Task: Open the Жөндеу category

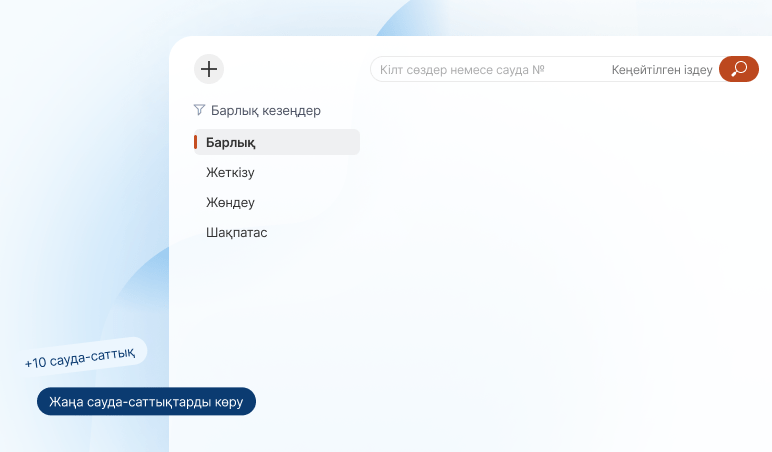Action: (230, 202)
